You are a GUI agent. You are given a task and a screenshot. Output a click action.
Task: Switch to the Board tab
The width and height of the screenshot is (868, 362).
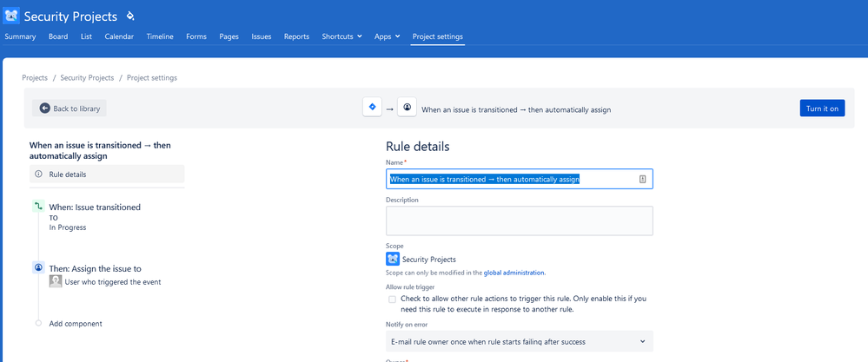click(58, 36)
